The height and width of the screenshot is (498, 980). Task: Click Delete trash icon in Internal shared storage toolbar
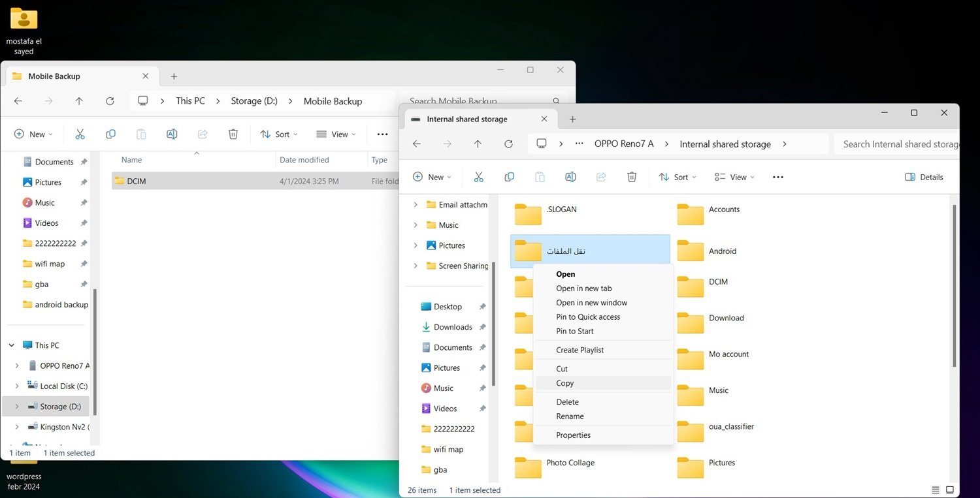click(x=632, y=177)
